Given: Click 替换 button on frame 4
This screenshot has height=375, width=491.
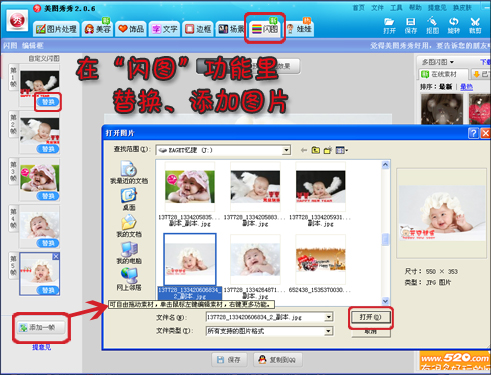Looking at the screenshot, I should click(x=48, y=243).
